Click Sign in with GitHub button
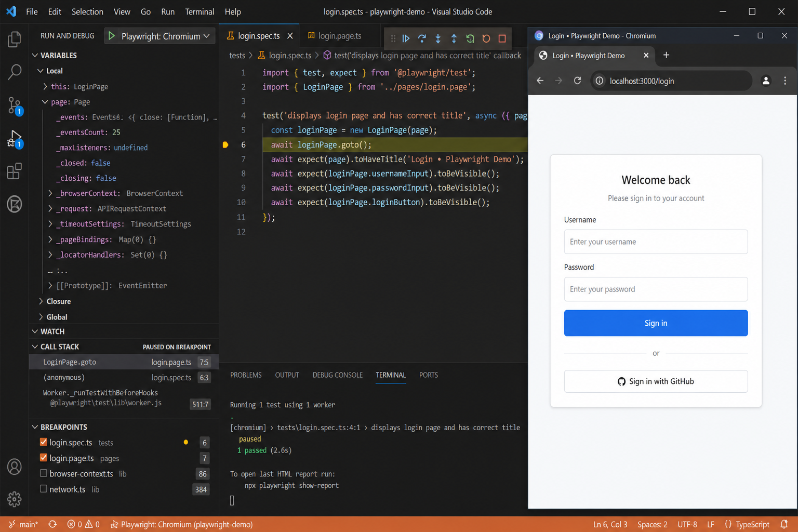798x532 pixels. (656, 381)
